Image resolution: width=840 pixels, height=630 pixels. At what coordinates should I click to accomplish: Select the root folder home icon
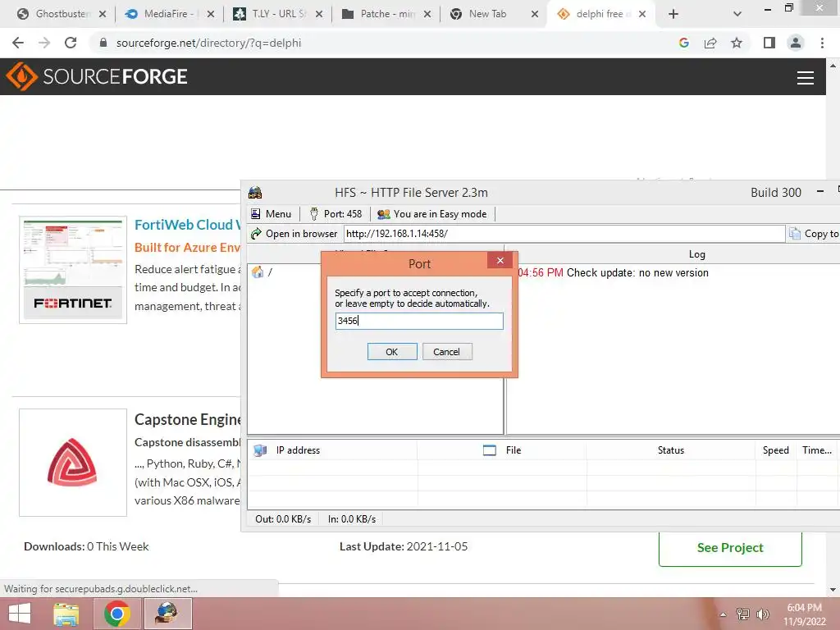[258, 272]
